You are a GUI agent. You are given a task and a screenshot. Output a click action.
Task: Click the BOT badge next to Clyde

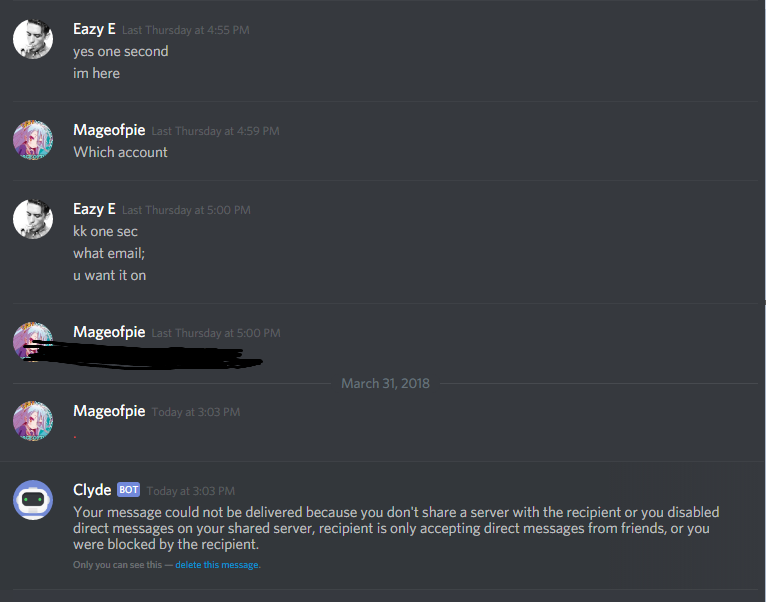pos(128,490)
